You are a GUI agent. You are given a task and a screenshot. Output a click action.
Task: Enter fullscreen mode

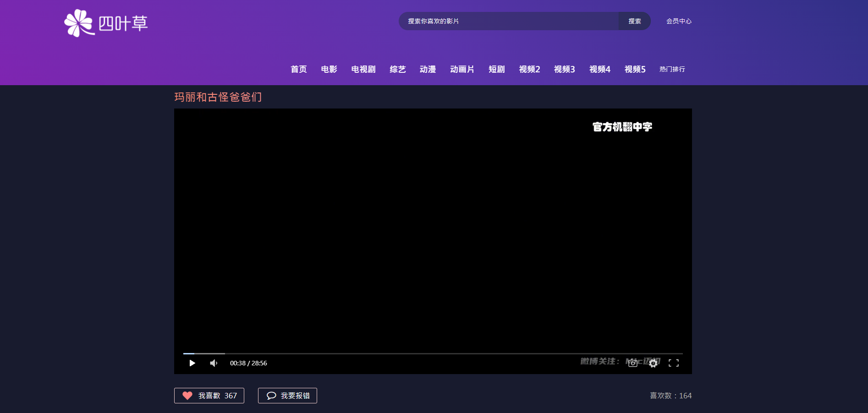coord(673,363)
